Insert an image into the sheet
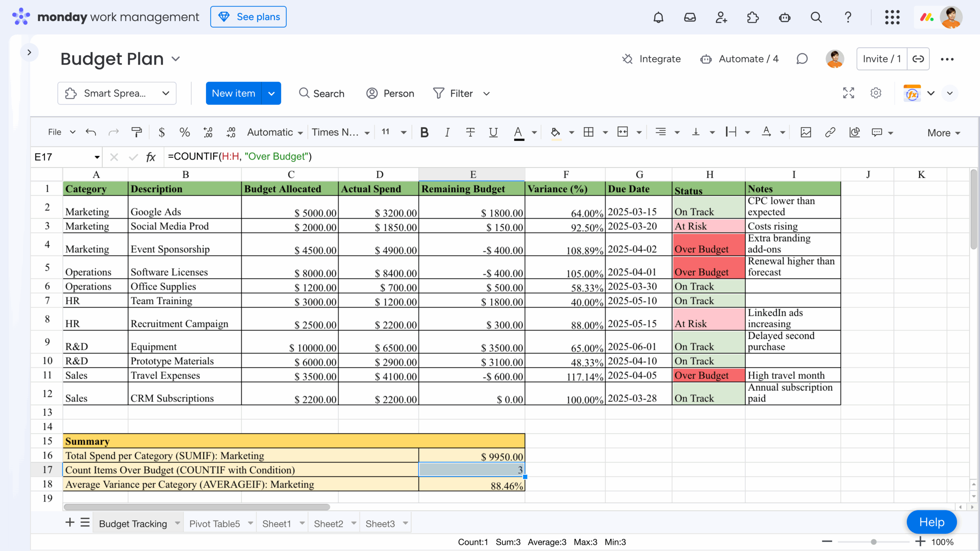Viewport: 980px width, 551px height. (805, 132)
